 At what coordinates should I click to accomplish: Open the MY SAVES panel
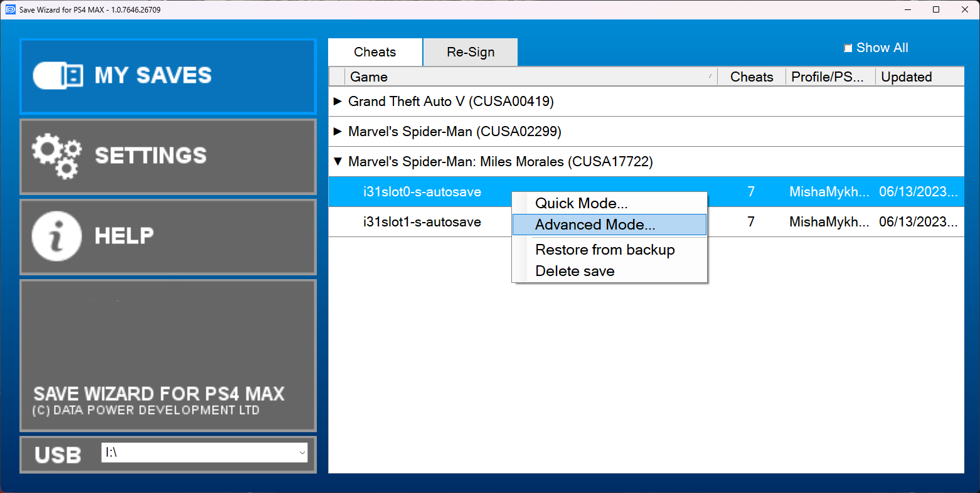coord(168,77)
